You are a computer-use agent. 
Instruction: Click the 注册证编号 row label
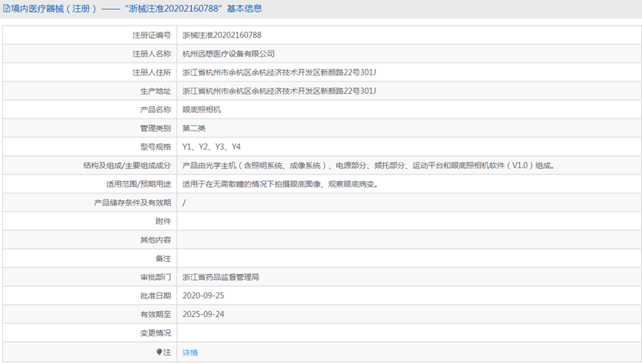[x=152, y=35]
